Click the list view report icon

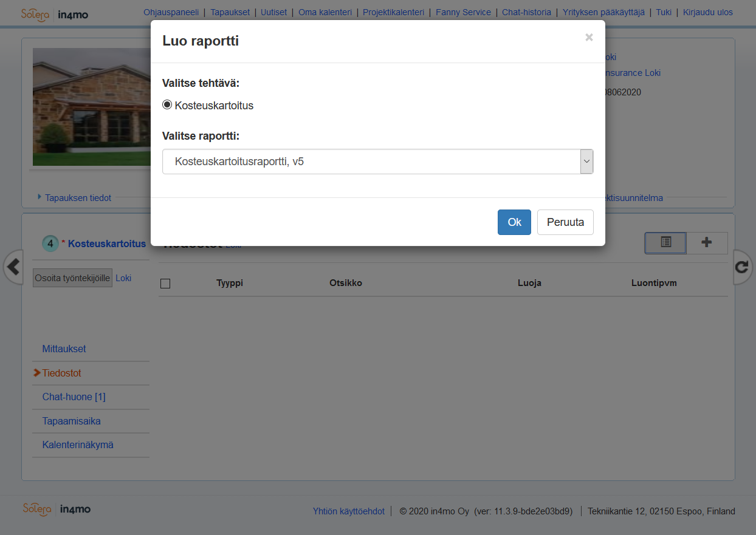[665, 242]
